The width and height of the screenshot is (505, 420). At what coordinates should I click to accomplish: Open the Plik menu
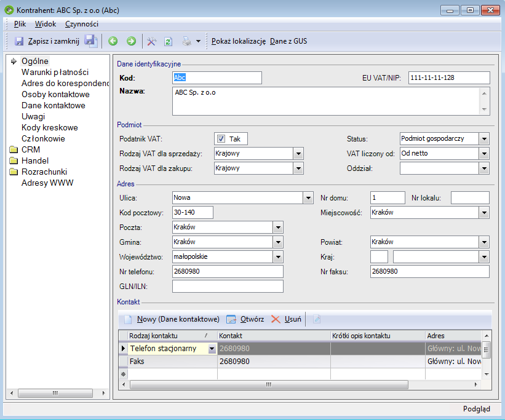pos(20,24)
